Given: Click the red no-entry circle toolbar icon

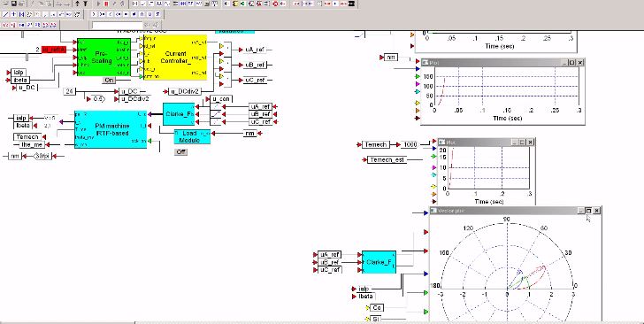Looking at the screenshot, I should tap(275, 4).
